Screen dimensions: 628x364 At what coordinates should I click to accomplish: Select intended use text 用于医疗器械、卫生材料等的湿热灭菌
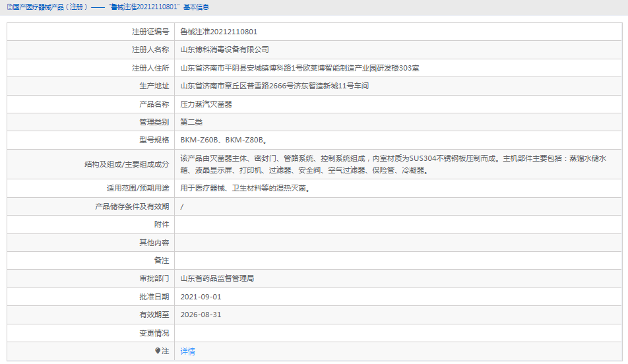click(245, 188)
